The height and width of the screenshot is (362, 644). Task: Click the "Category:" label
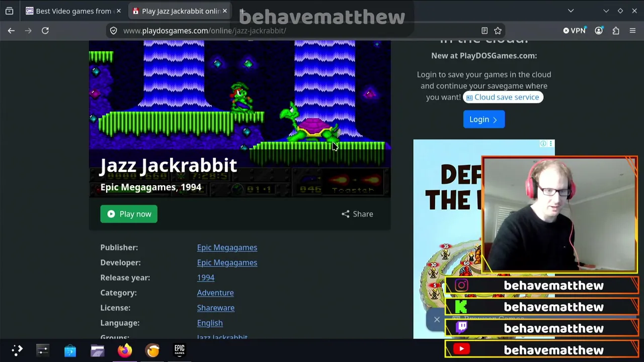click(x=118, y=293)
